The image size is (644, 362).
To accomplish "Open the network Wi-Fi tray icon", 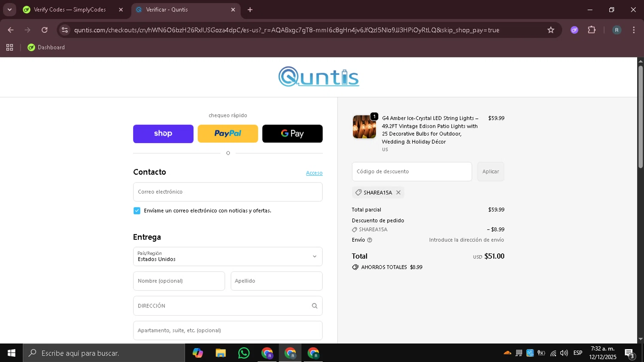I will (x=553, y=353).
